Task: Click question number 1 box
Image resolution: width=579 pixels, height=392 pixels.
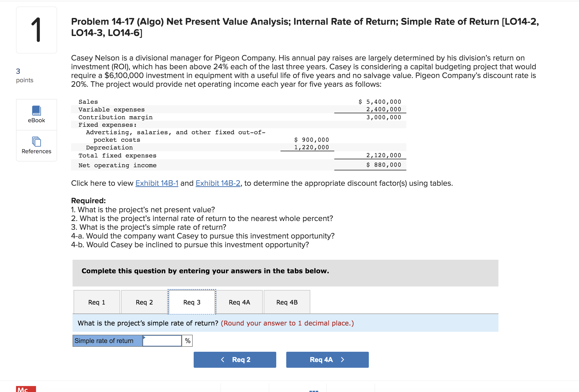Action: click(x=37, y=30)
